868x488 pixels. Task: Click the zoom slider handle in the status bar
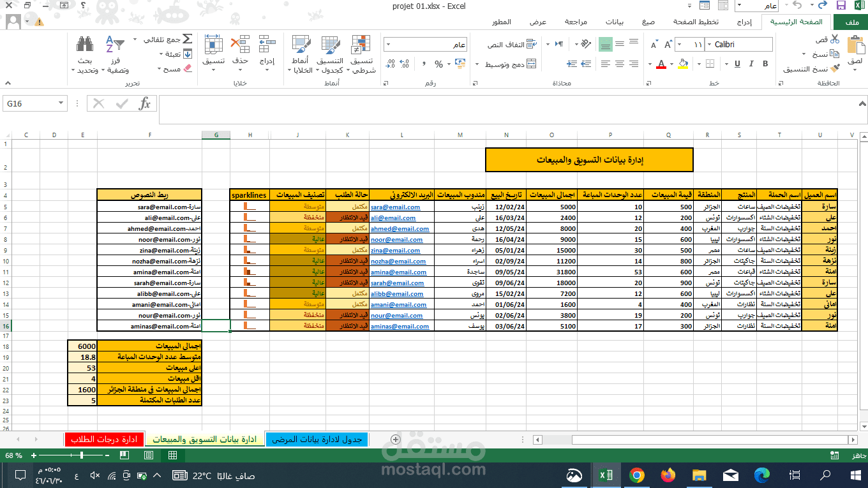[82, 455]
